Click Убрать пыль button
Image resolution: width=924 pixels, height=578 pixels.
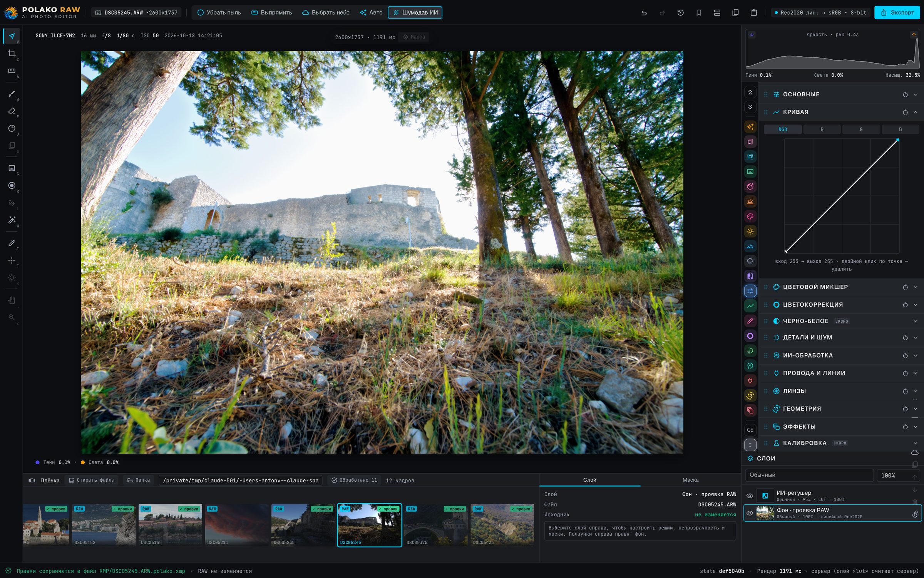(x=219, y=13)
